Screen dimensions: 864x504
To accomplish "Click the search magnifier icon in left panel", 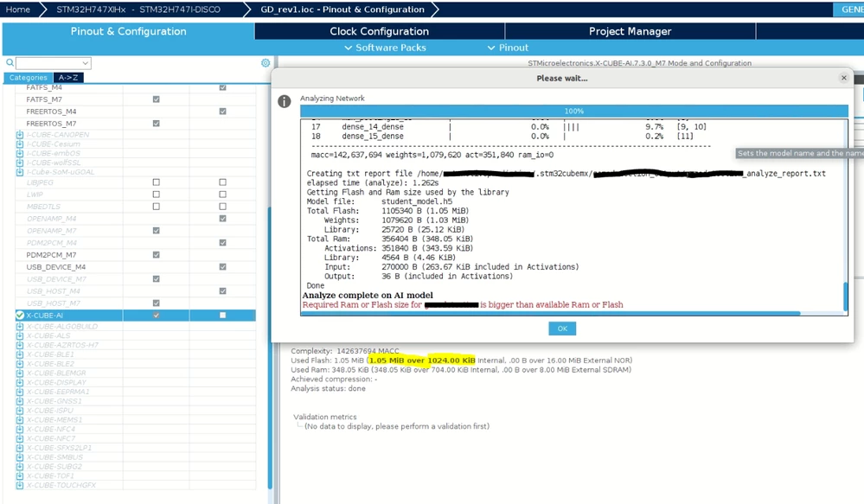I will coord(10,63).
